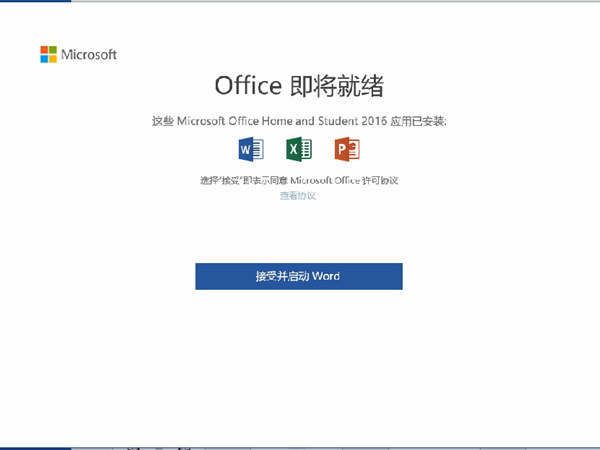Select the word "Office" in the main heading
600x450 pixels.
pos(246,84)
